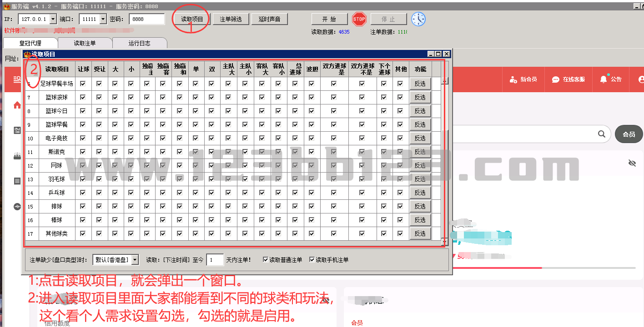The width and height of the screenshot is (644, 327).
Task: Uncheck 读取普通注单 checkbox
Action: [266, 260]
